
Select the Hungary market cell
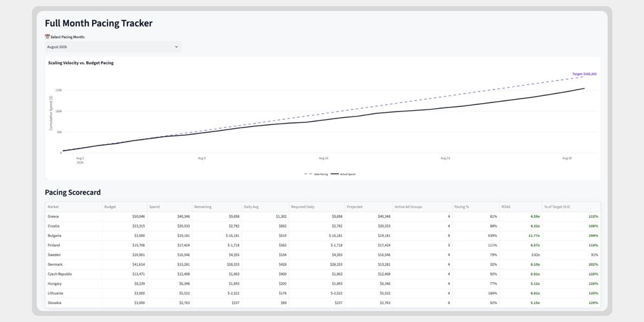coord(73,283)
